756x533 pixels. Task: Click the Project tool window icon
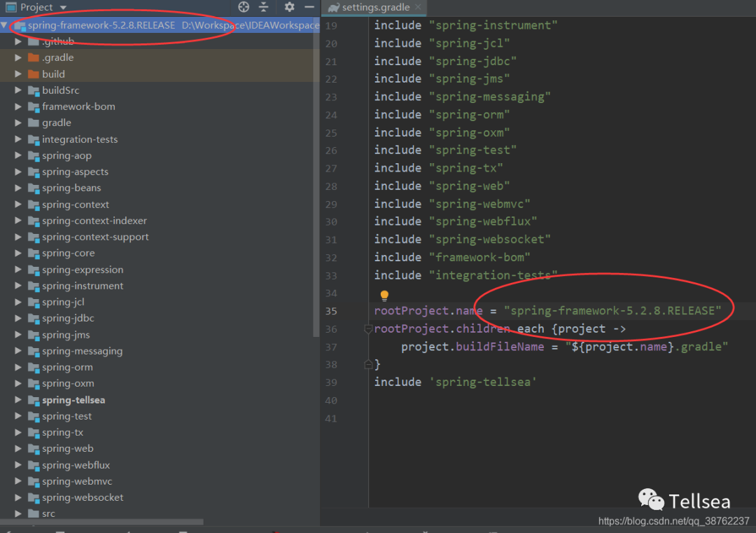point(10,7)
